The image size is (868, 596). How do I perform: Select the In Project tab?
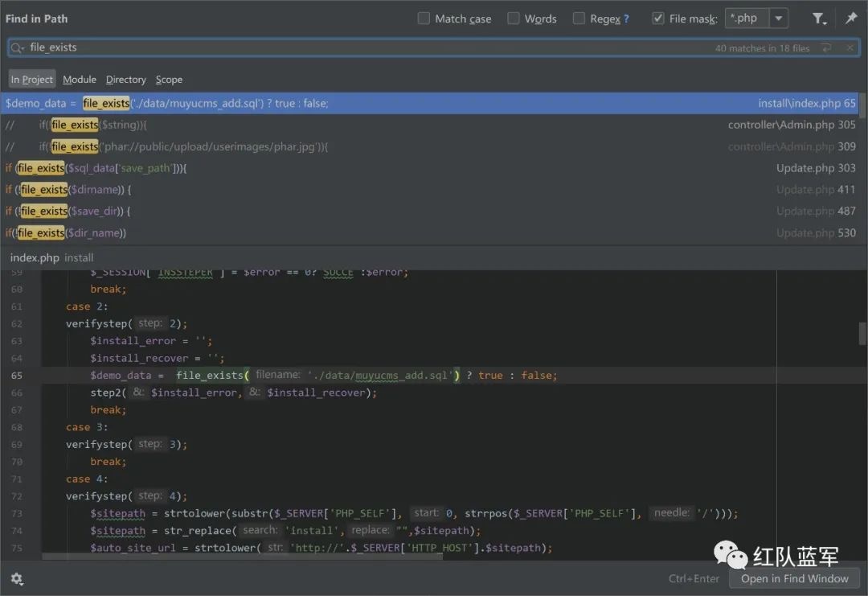(x=31, y=79)
